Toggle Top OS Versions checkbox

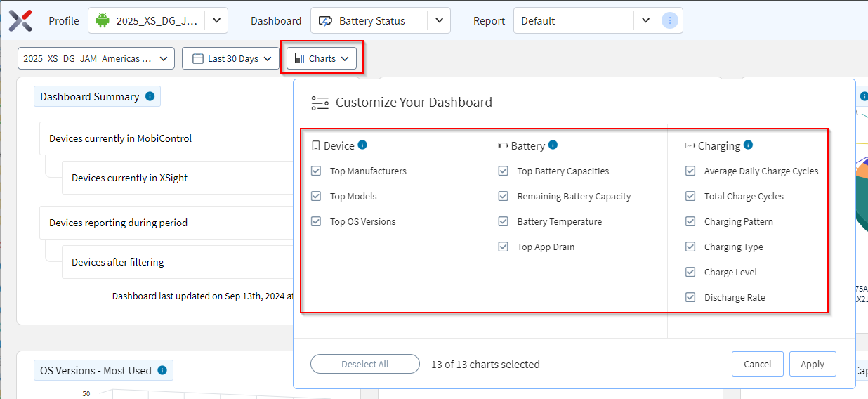point(316,221)
